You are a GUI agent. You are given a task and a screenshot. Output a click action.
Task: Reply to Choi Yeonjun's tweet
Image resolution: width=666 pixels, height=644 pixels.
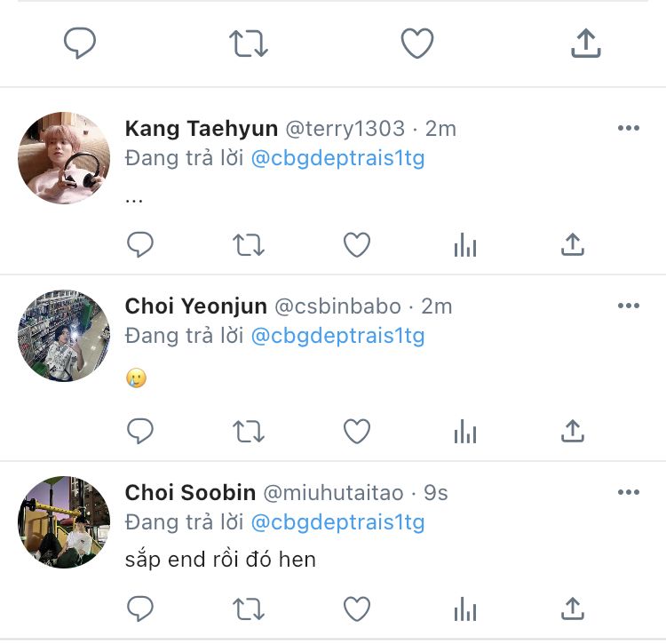140,431
